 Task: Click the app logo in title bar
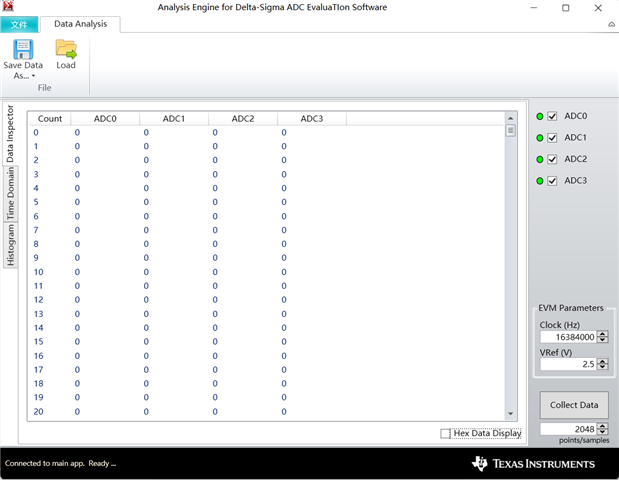pyautogui.click(x=8, y=6)
